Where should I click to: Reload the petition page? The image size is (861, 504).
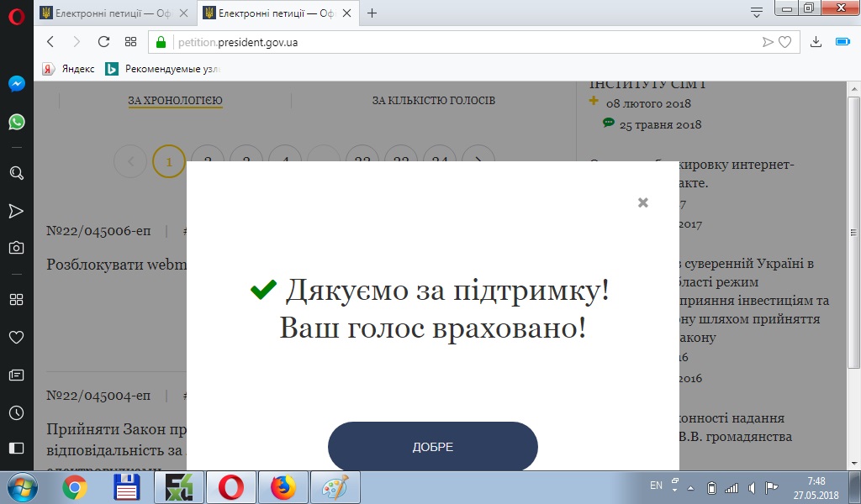tap(103, 42)
